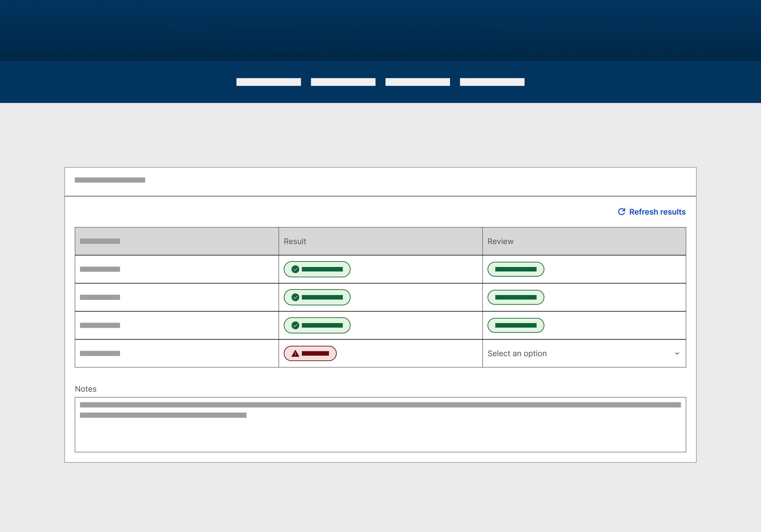Click the refresh circular arrow icon
761x532 pixels.
click(622, 212)
